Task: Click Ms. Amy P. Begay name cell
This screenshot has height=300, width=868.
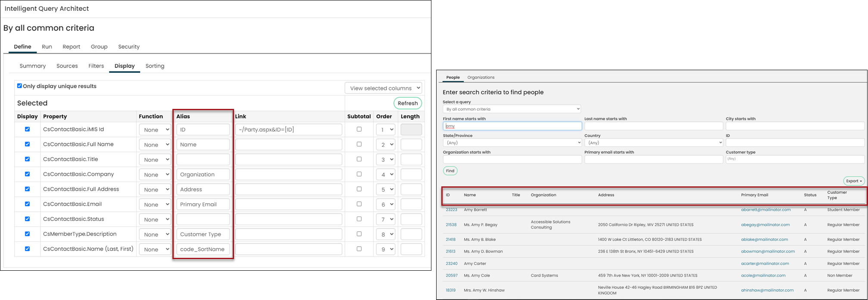Action: (x=481, y=225)
